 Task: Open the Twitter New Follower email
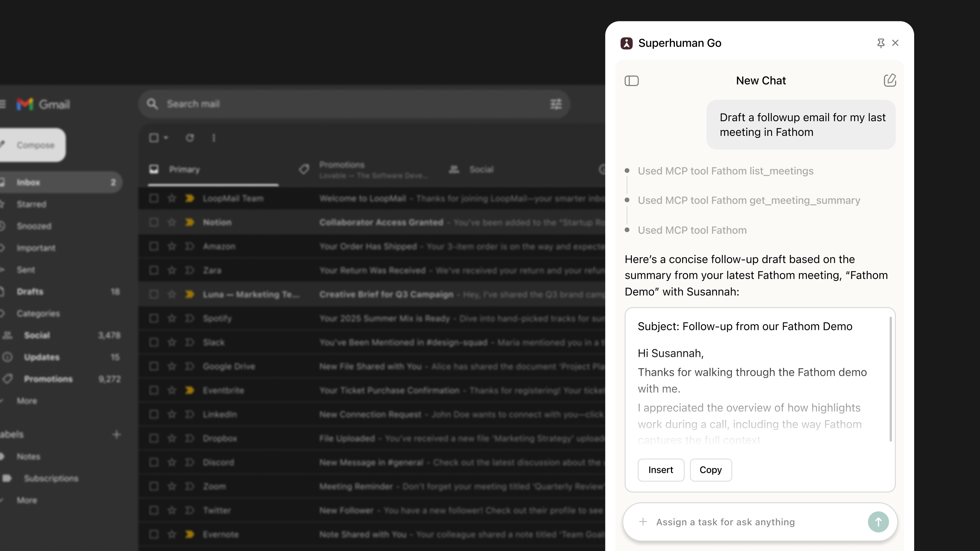[372, 510]
